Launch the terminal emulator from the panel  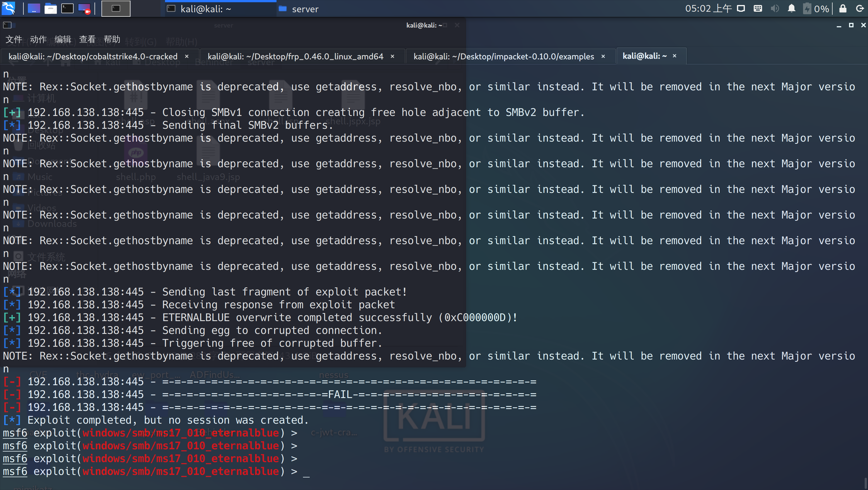coord(67,8)
